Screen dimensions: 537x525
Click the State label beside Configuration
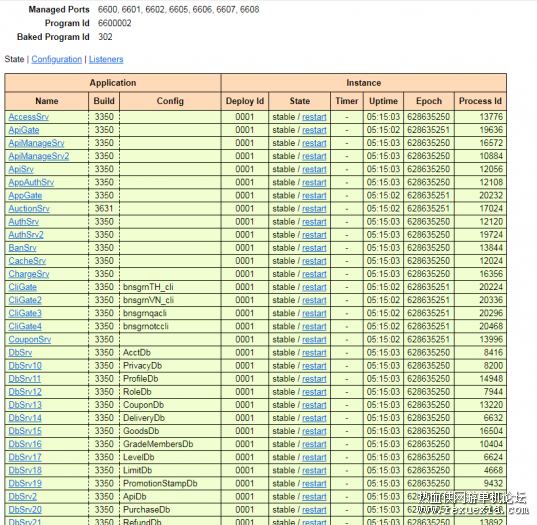pos(14,59)
